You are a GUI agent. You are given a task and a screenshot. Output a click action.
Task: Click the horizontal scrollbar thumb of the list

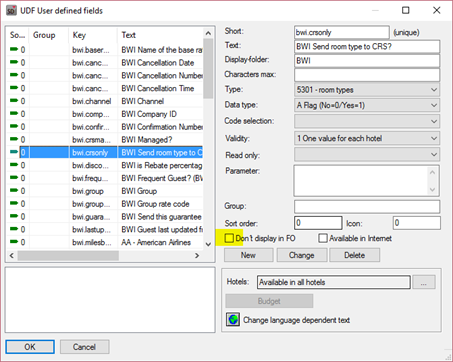(68, 255)
